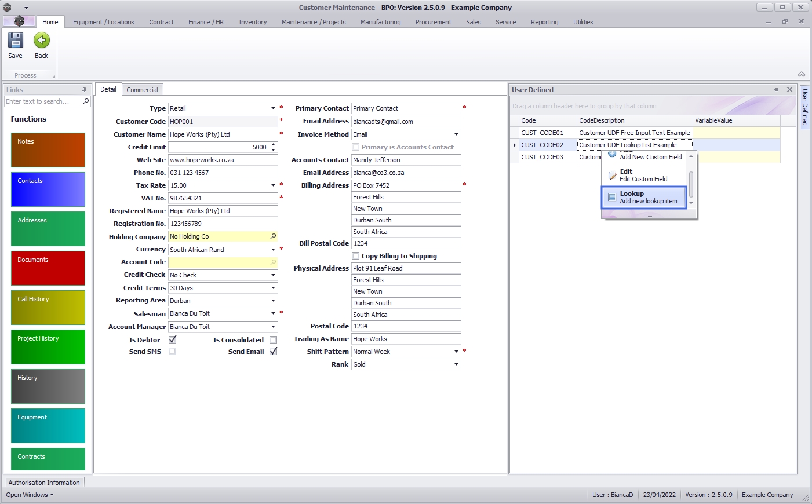Viewport: 812px width, 504px height.
Task: Expand the Credit Terms dropdown
Action: click(273, 288)
